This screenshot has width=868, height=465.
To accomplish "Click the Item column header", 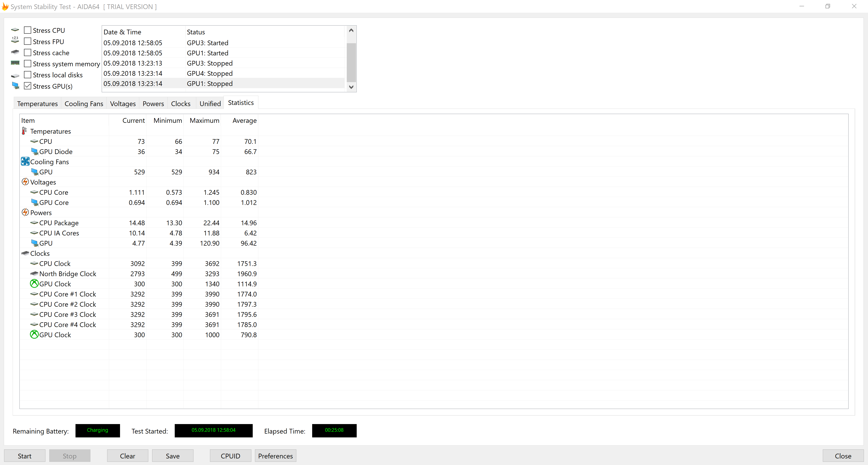I will coord(64,120).
